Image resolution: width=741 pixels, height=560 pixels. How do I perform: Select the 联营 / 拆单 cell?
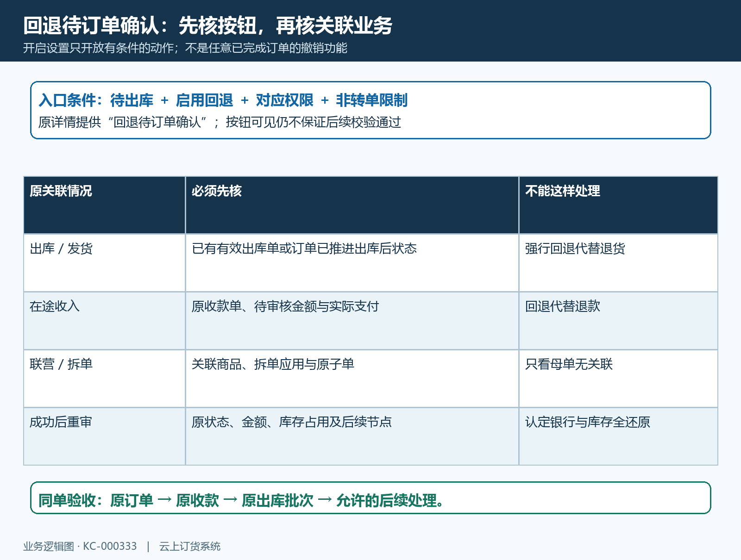coord(104,379)
